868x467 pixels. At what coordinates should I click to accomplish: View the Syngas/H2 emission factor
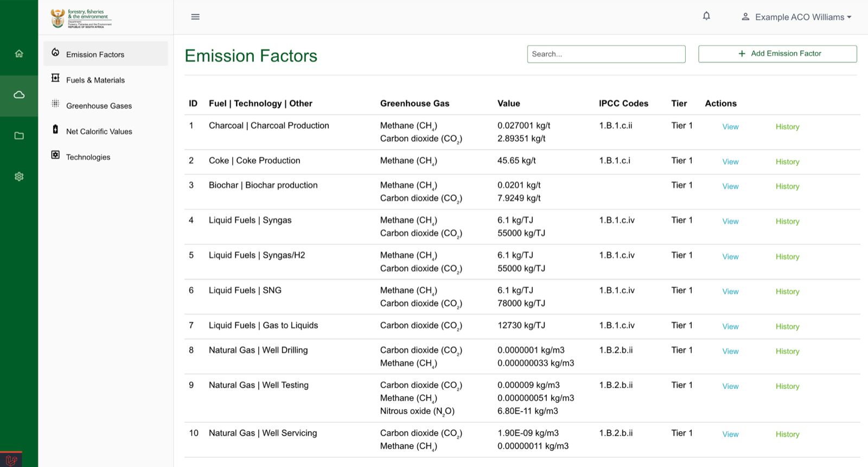(730, 257)
